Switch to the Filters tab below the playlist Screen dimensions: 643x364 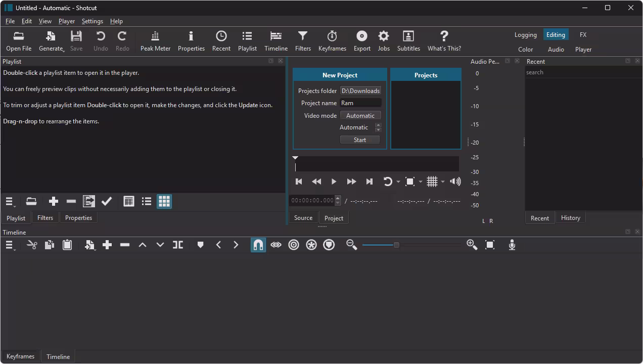click(x=45, y=218)
